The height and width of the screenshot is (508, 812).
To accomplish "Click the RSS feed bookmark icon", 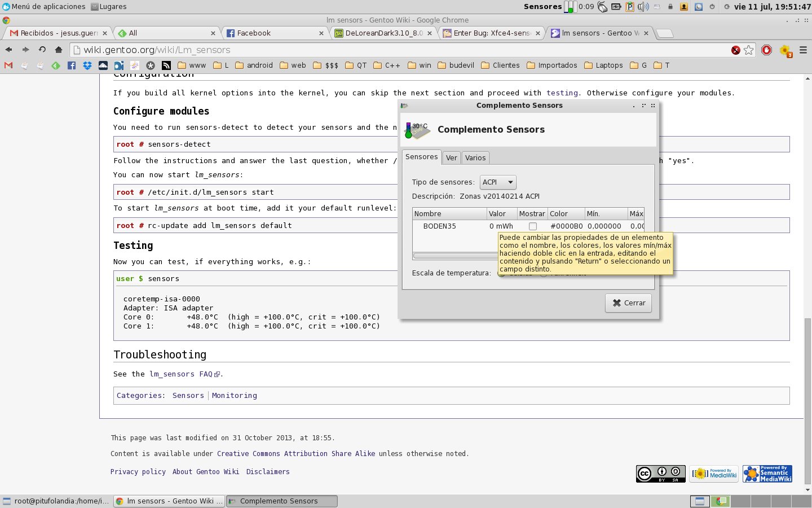I will click(166, 65).
